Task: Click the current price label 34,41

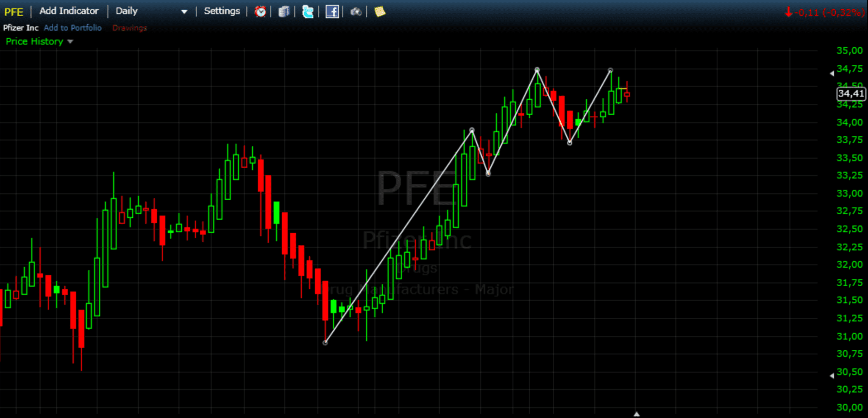Action: pyautogui.click(x=851, y=94)
